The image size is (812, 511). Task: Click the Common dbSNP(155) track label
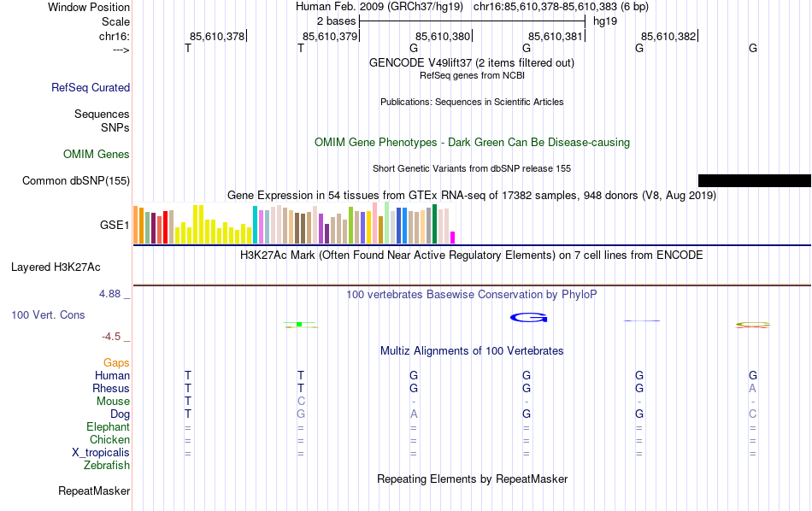(x=75, y=180)
